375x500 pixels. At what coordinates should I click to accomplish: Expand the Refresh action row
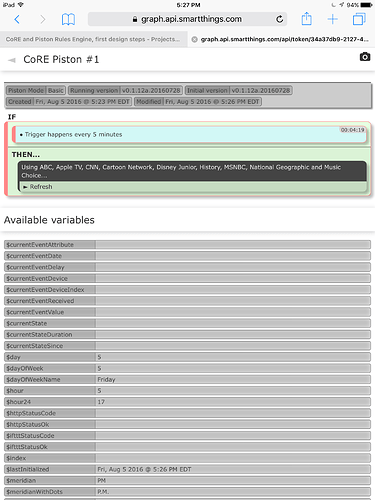pos(193,187)
